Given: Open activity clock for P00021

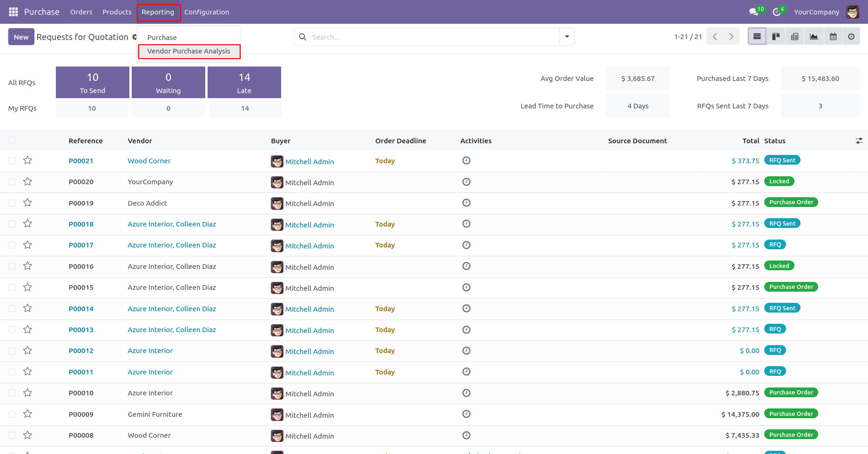Looking at the screenshot, I should [x=466, y=160].
